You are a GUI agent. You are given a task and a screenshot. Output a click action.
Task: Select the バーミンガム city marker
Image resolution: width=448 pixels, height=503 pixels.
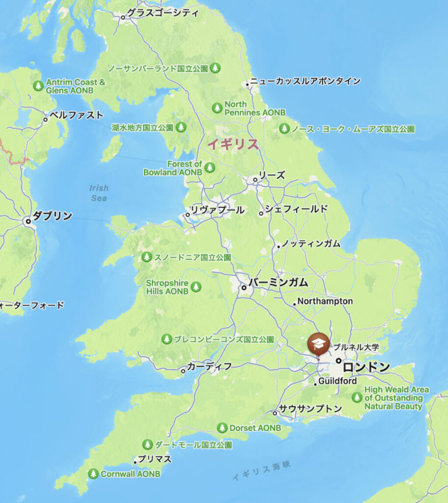[244, 288]
